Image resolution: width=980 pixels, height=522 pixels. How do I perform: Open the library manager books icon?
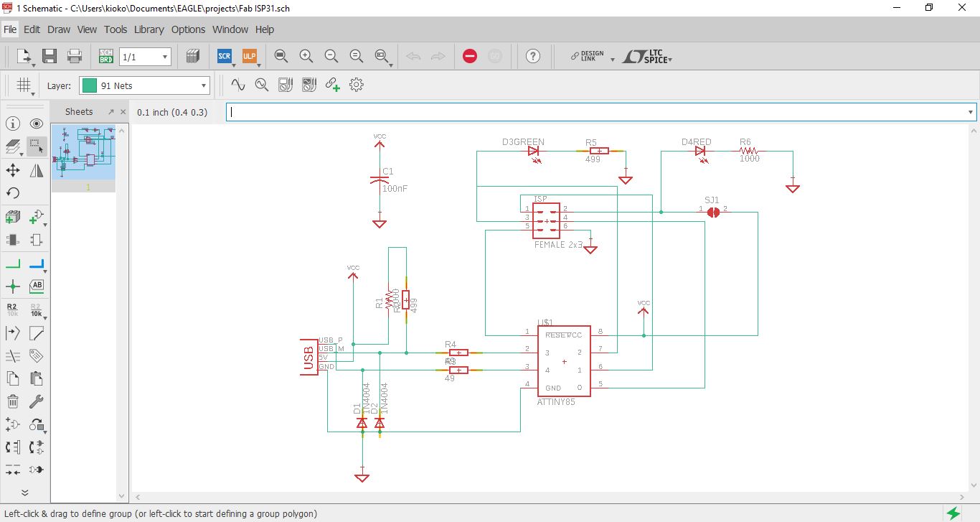(x=192, y=56)
